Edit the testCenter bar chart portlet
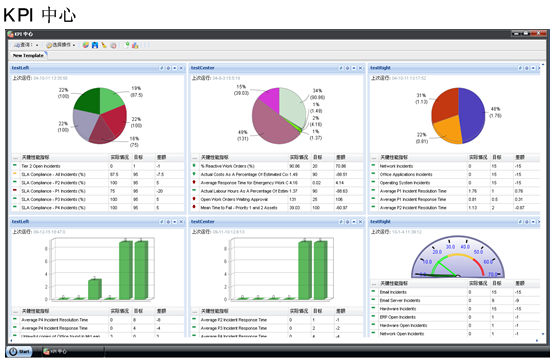The image size is (553, 361). tap(341, 222)
